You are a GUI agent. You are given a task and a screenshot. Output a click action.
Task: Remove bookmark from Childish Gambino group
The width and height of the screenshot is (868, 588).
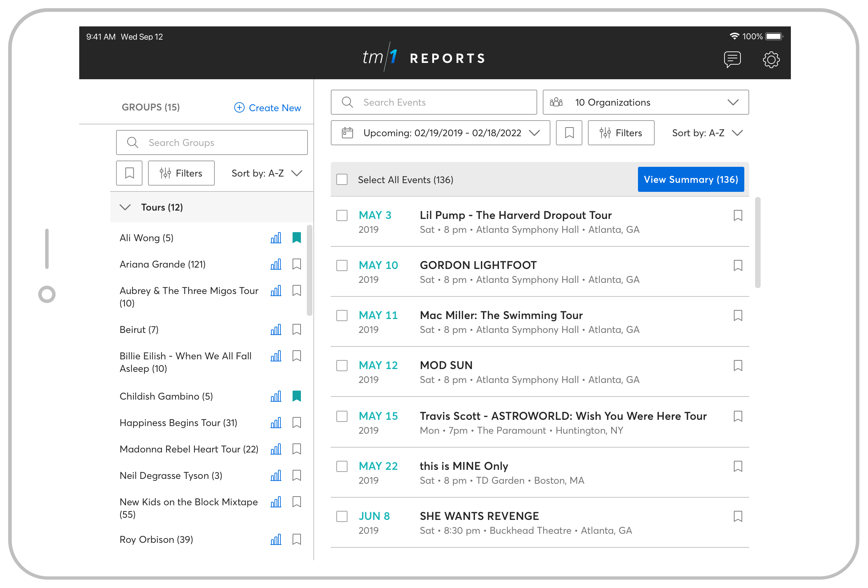click(296, 396)
